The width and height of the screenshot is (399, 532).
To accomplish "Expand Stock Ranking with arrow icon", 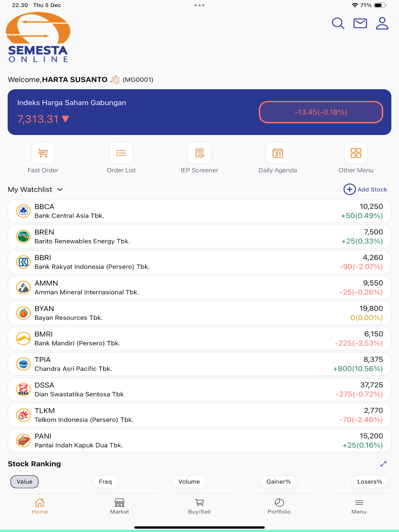I will click(383, 464).
